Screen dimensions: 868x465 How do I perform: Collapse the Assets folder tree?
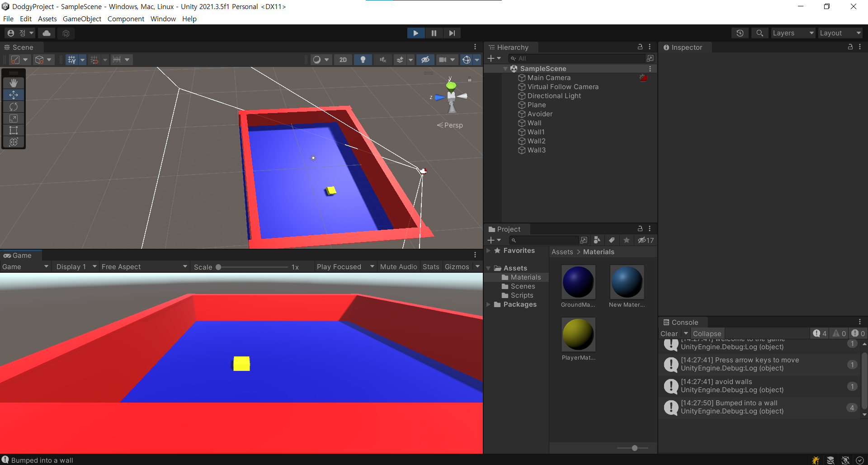pyautogui.click(x=488, y=268)
